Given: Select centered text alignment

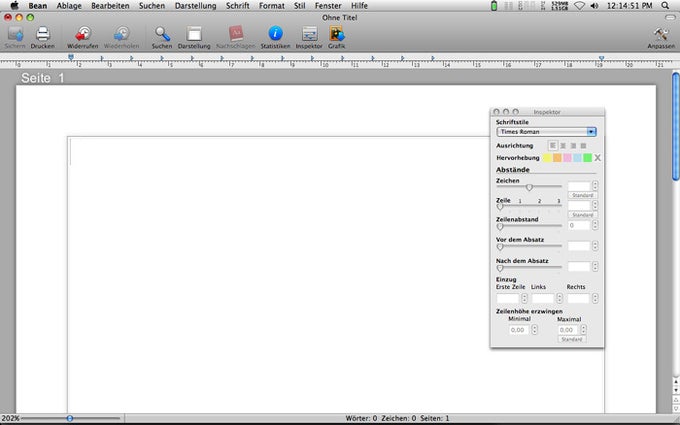Looking at the screenshot, I should (563, 146).
